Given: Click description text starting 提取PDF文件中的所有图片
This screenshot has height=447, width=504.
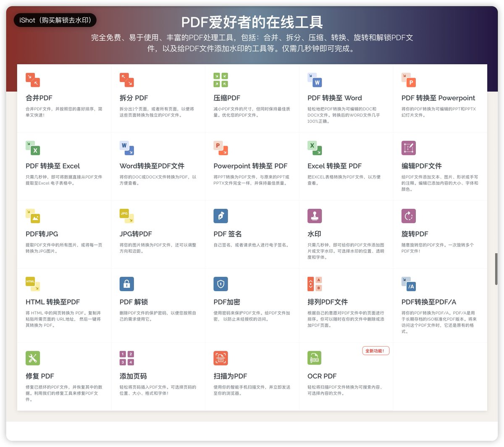Looking at the screenshot, I should [x=64, y=248].
